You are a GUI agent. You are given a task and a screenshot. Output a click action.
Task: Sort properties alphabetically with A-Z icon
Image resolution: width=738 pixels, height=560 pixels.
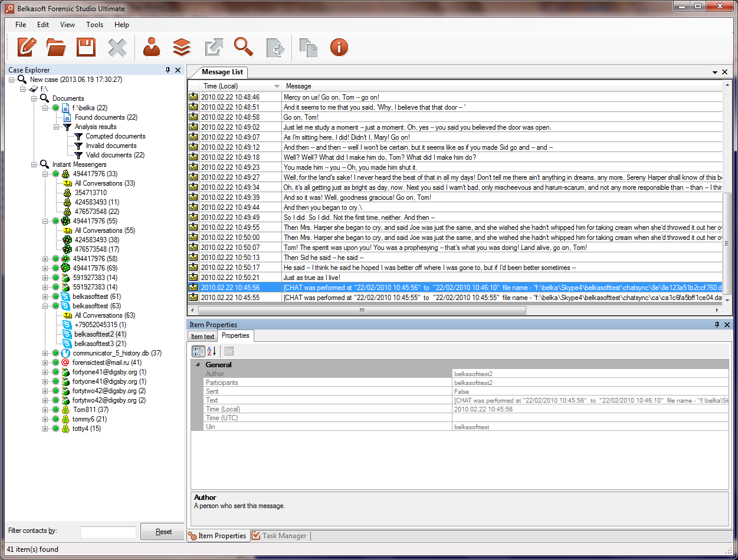[212, 351]
